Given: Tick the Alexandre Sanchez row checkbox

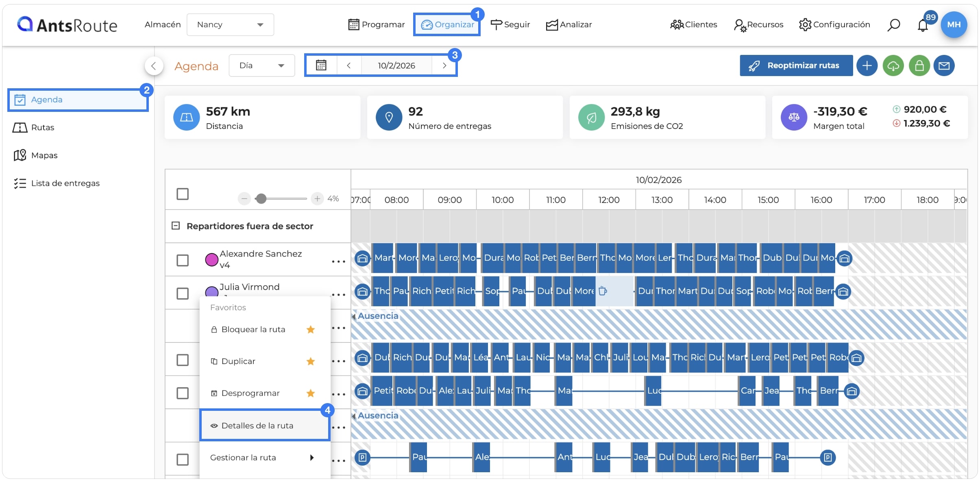Looking at the screenshot, I should 183,260.
